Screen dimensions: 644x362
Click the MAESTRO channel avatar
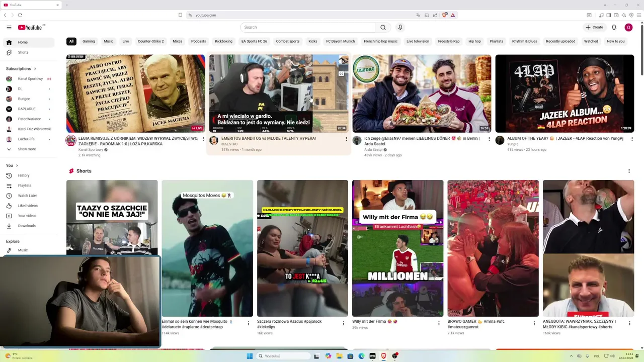pos(214,140)
